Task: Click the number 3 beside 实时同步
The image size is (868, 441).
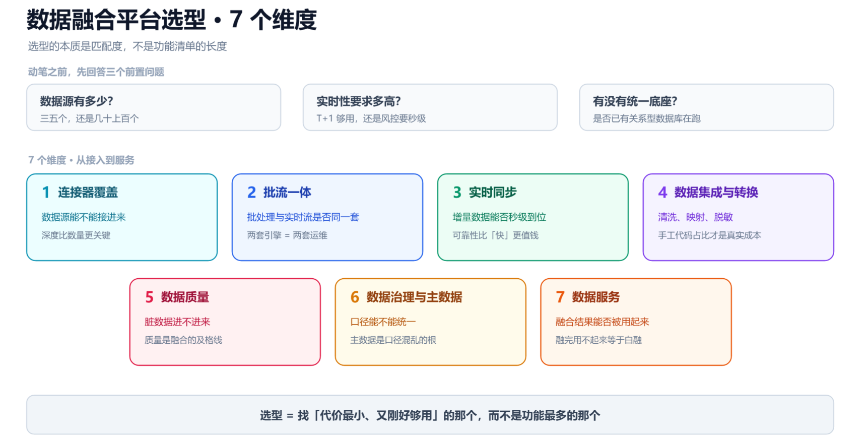Action: click(457, 193)
